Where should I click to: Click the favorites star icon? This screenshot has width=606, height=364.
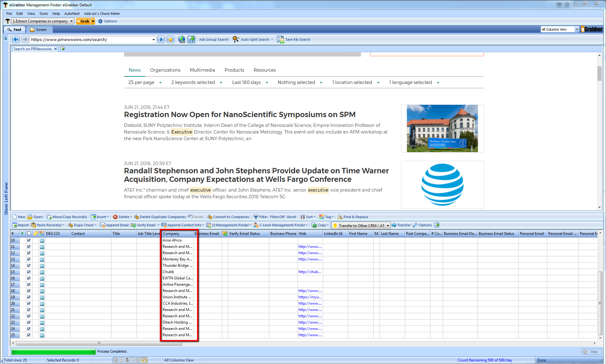(x=171, y=39)
